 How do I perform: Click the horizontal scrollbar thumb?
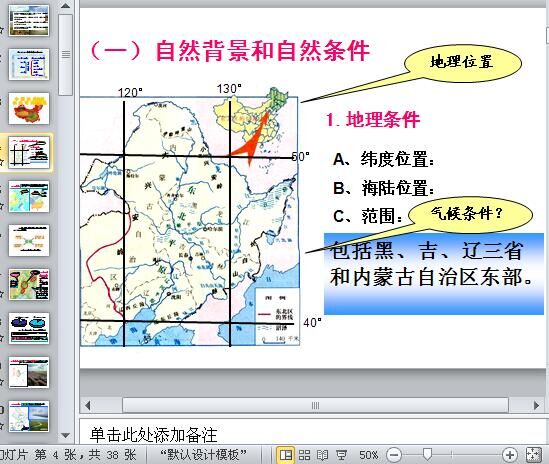[315, 406]
